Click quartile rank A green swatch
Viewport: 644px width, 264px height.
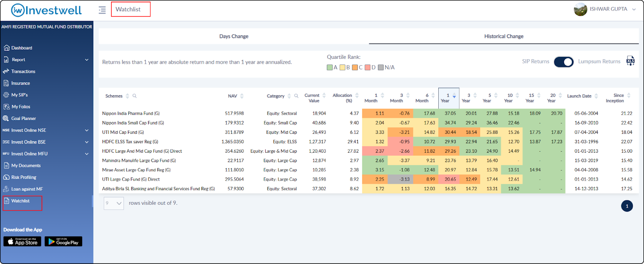click(x=330, y=68)
